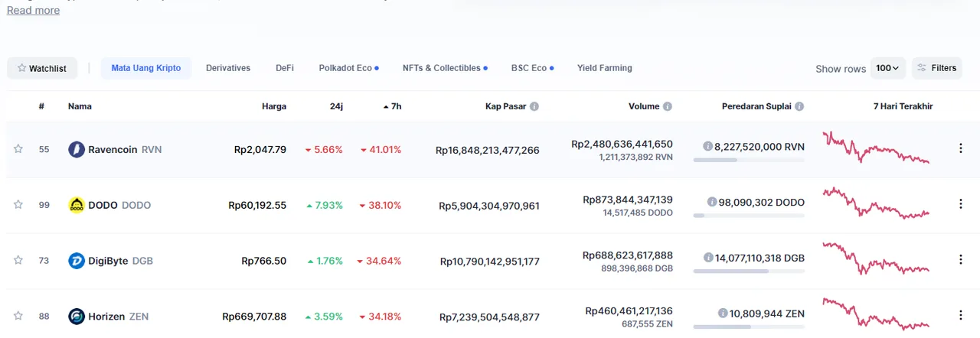
Task: Sort by the Harga column header
Action: coord(274,106)
